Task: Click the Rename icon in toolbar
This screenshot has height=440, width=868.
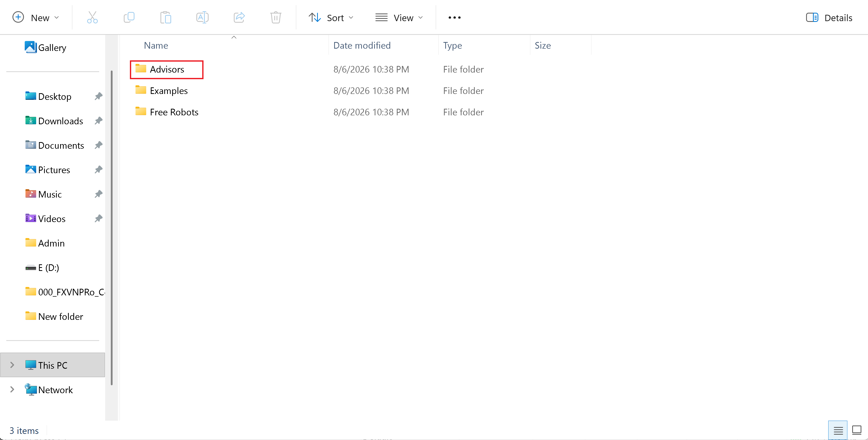Action: 202,18
